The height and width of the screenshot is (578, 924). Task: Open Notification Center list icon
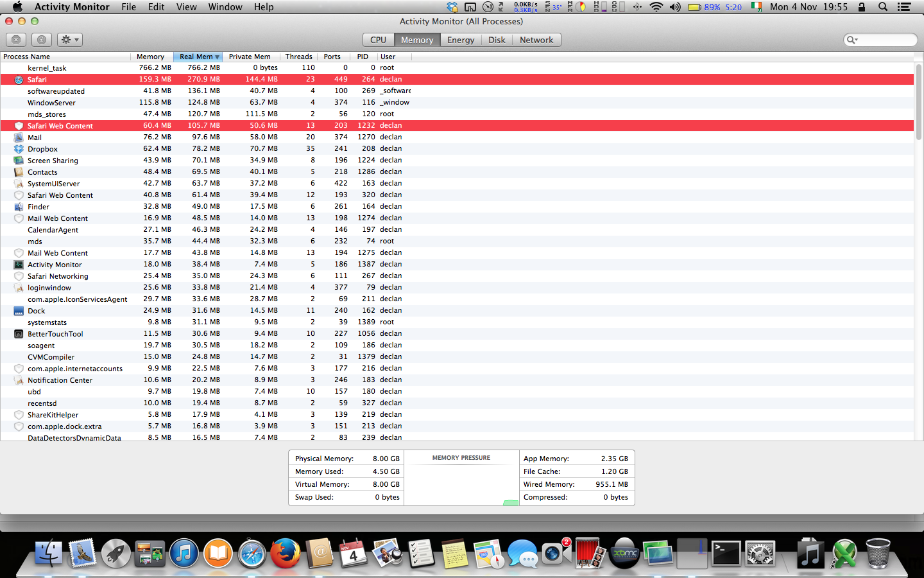tap(905, 7)
